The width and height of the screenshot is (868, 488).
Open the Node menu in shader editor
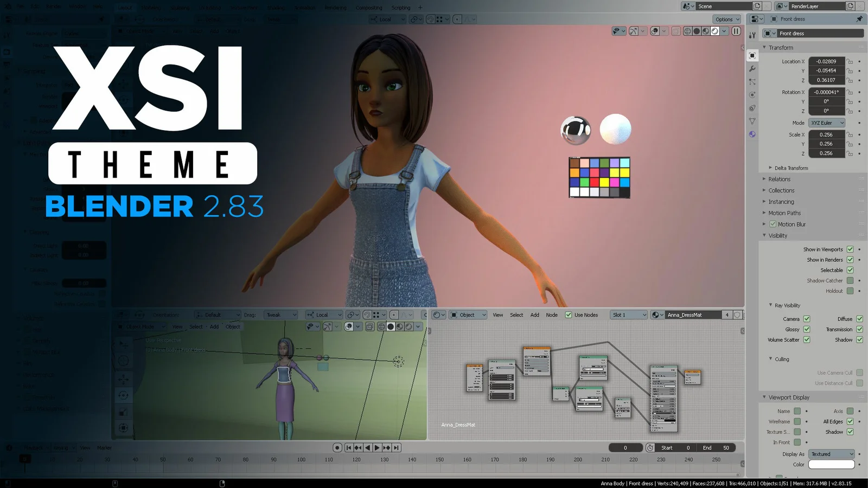coord(552,315)
